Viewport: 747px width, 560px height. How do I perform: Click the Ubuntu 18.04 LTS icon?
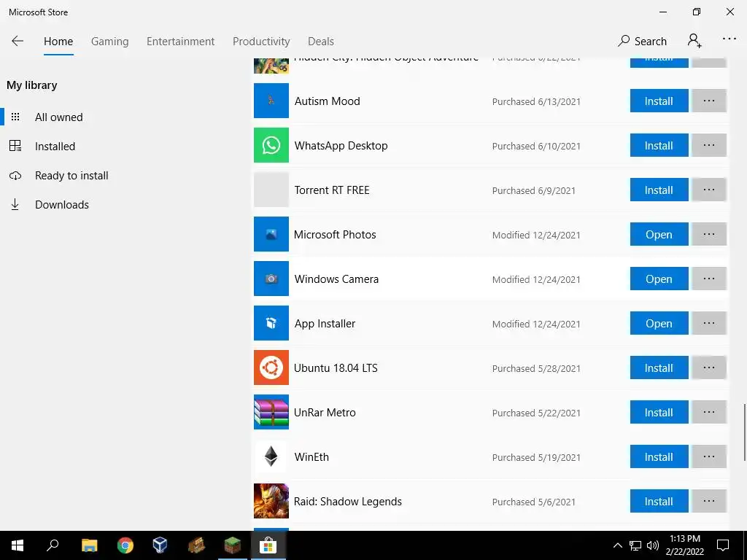tap(271, 367)
